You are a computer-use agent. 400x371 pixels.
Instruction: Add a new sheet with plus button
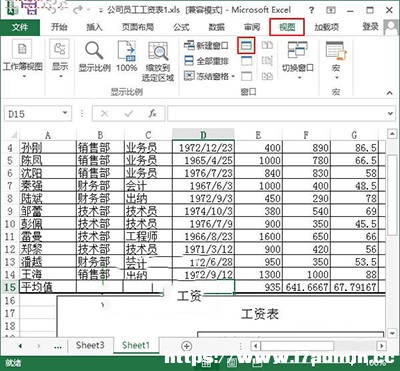point(186,346)
